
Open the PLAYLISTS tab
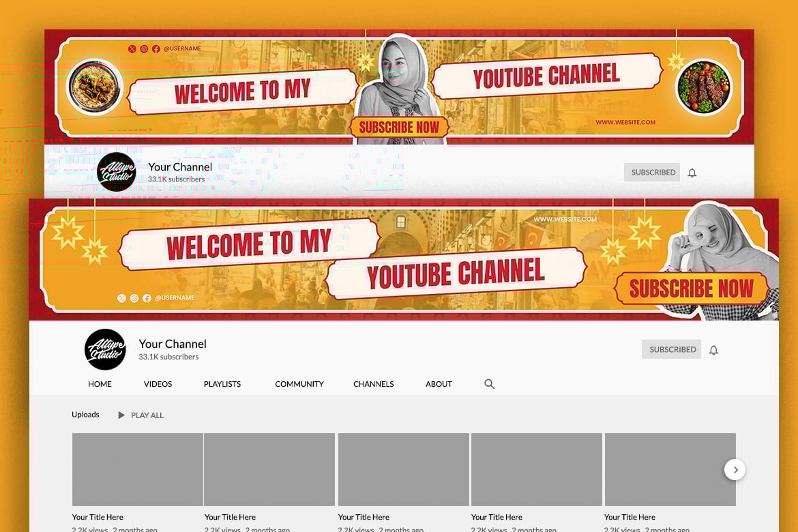point(222,384)
